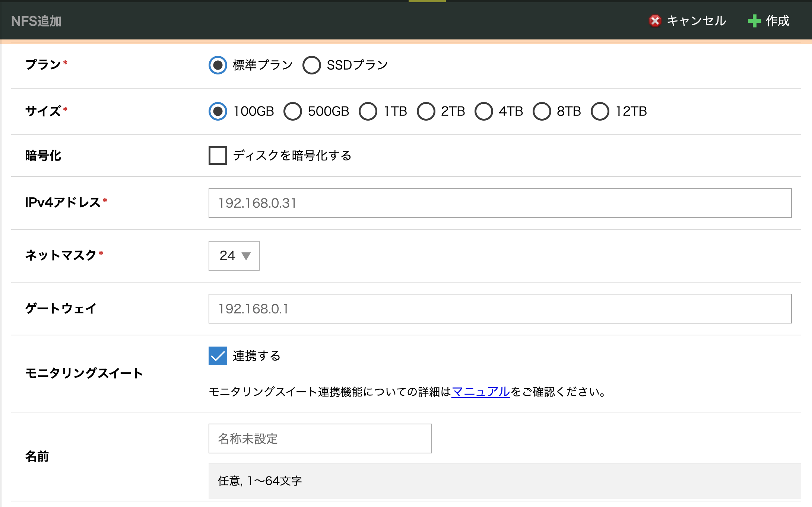Select the 12TB size option
Viewport: 812px width, 507px height.
(x=600, y=111)
